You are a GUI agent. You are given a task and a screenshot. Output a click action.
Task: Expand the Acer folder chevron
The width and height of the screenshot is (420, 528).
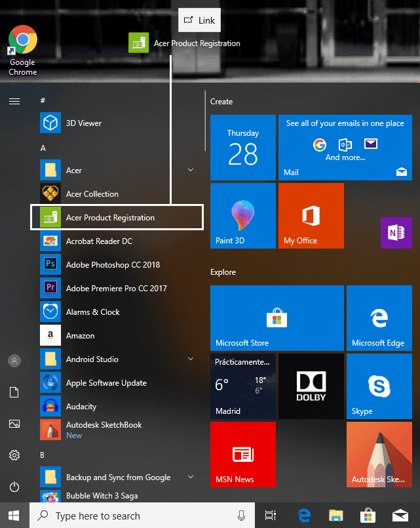pyautogui.click(x=191, y=170)
